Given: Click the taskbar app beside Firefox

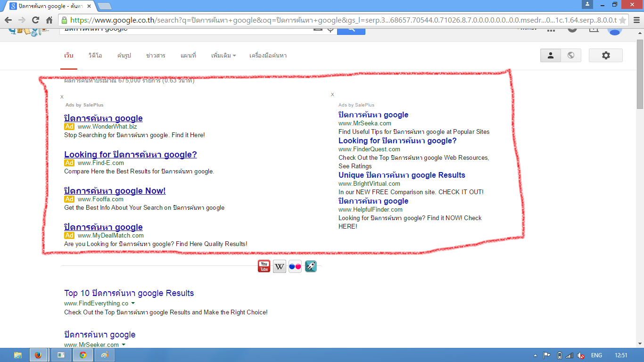Looking at the screenshot, I should [x=61, y=355].
